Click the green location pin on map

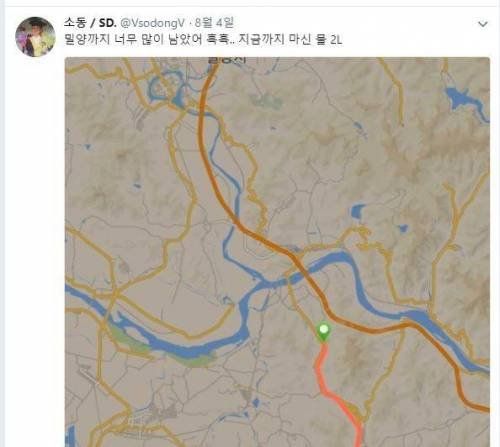pyautogui.click(x=323, y=332)
